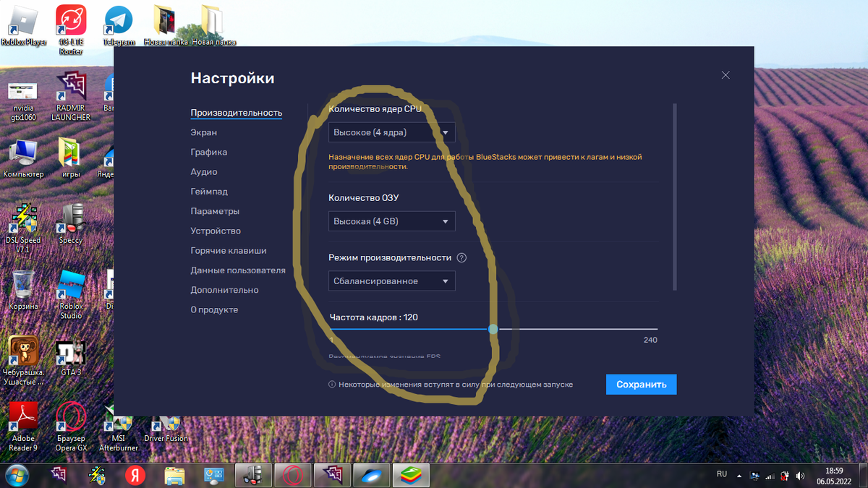Switch to the Аудио settings section
Image resolution: width=868 pixels, height=488 pixels.
click(x=204, y=172)
